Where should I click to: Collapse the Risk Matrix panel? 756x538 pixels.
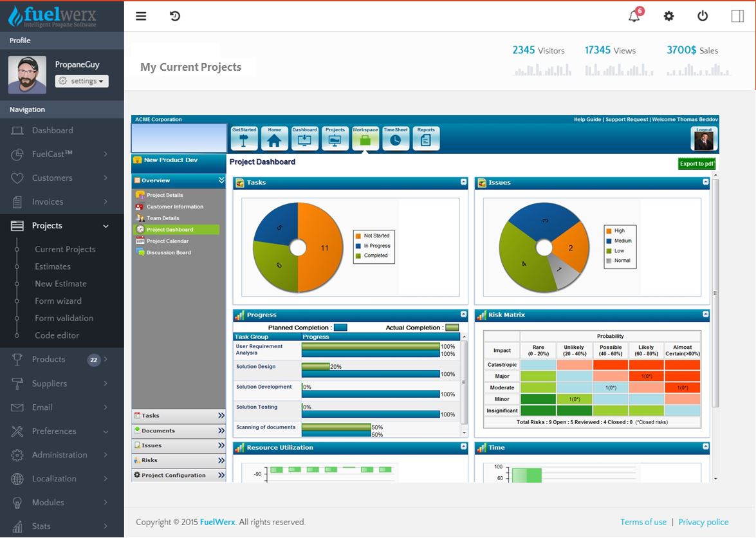tap(705, 315)
